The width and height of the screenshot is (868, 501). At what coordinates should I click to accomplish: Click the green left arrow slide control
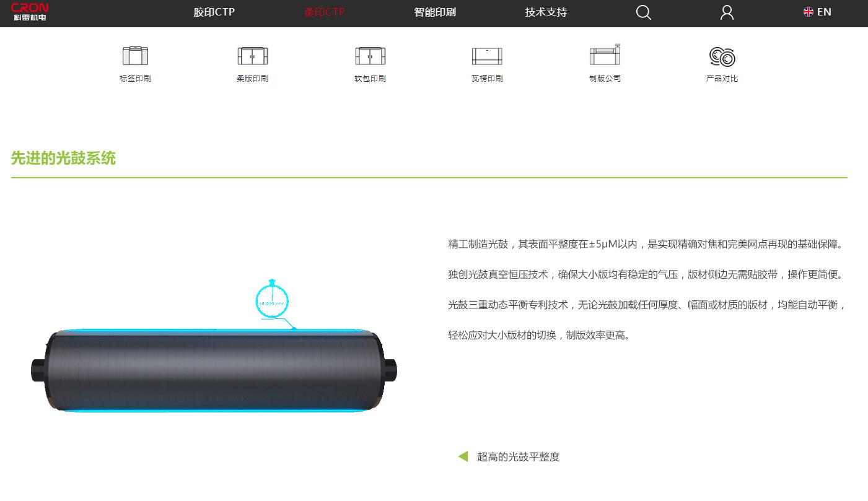click(x=463, y=456)
